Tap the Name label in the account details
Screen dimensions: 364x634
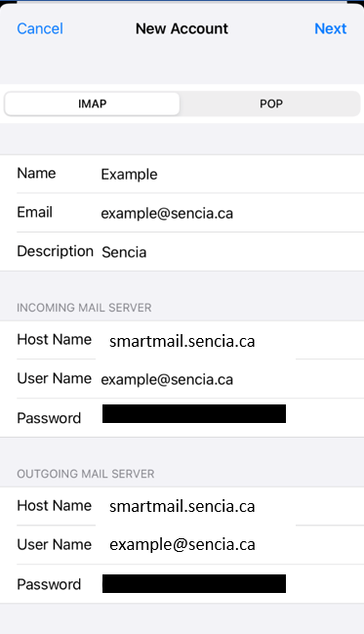pos(36,174)
